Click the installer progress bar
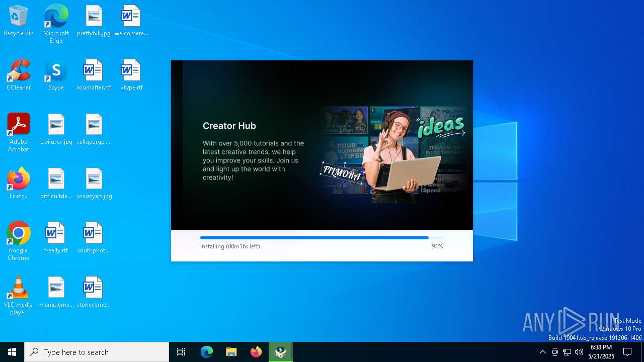 tap(322, 238)
